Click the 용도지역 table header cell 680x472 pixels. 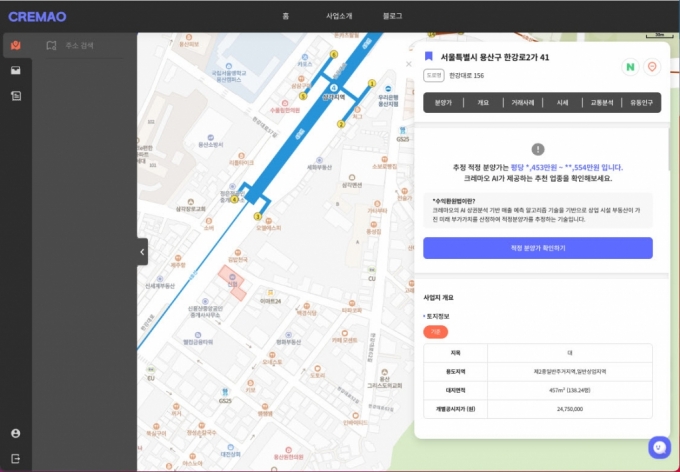[x=455, y=372]
